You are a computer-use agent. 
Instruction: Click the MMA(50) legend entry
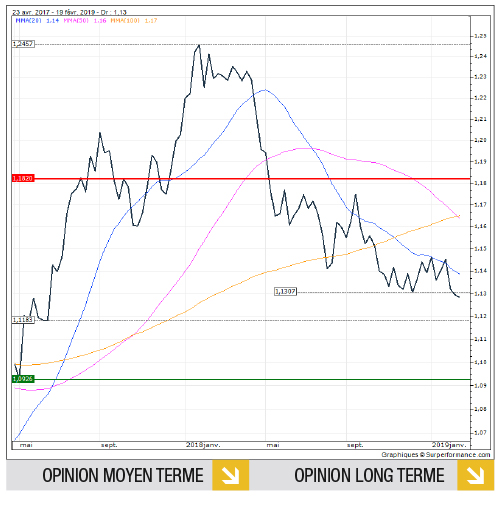click(85, 21)
